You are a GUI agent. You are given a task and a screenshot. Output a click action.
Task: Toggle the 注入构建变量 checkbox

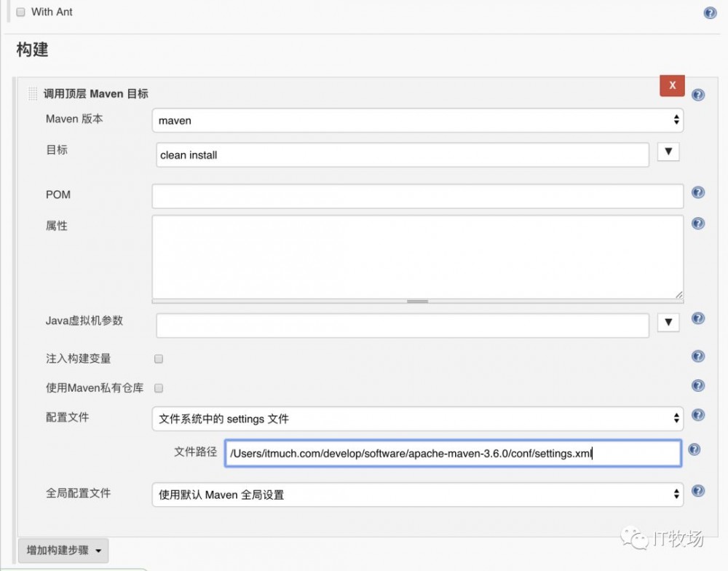point(158,358)
